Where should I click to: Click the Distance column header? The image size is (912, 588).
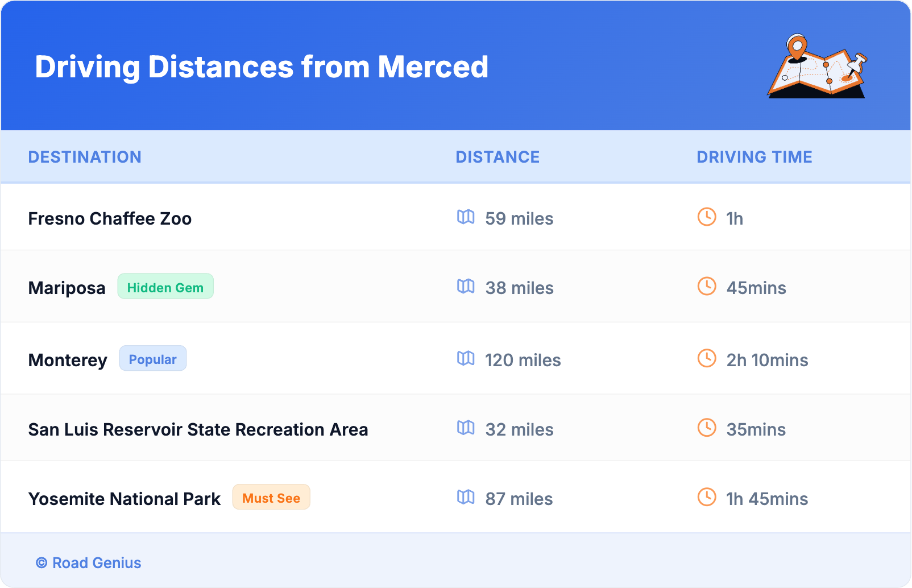[x=498, y=157]
